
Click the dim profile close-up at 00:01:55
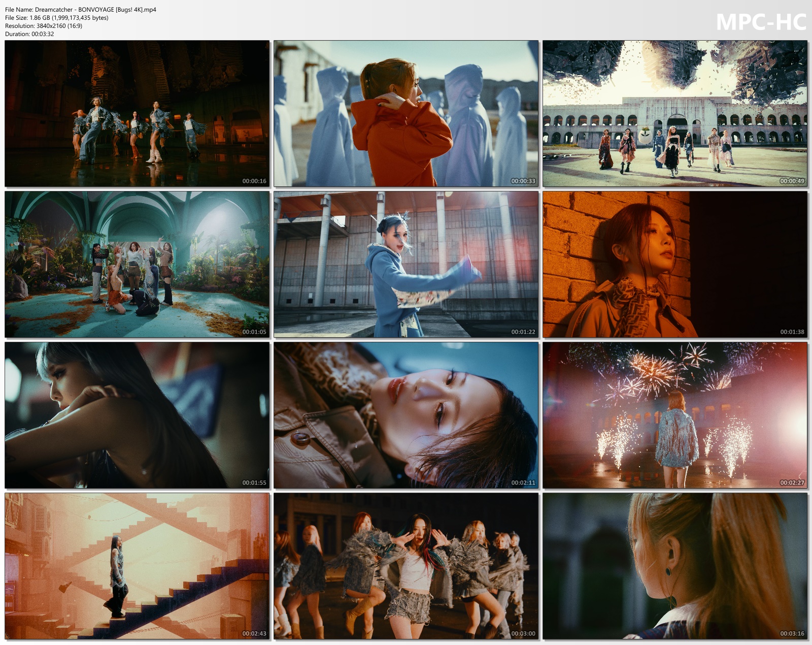137,415
